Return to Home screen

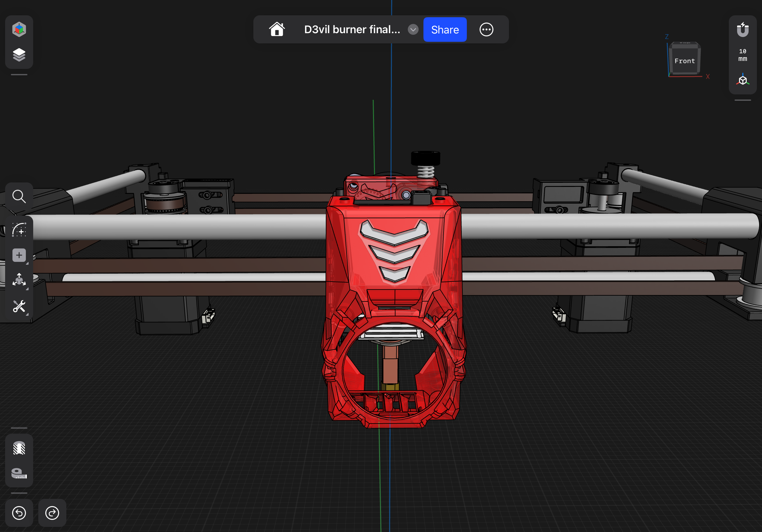(x=277, y=29)
